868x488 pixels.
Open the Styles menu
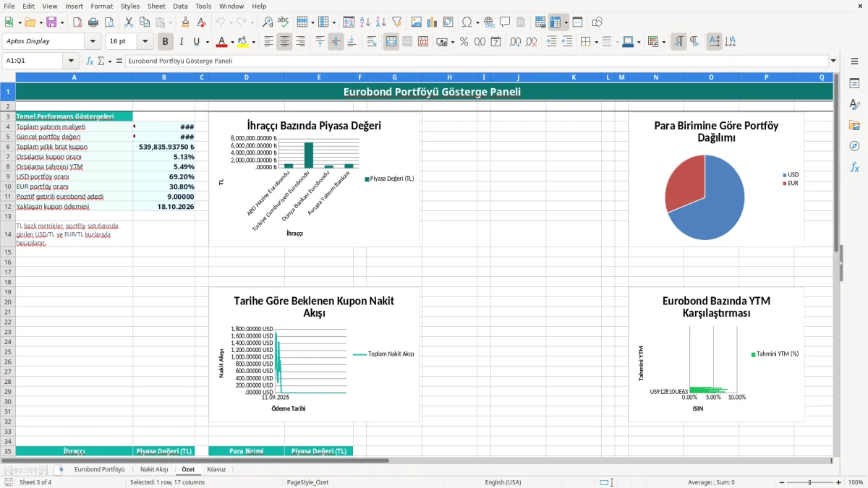click(130, 6)
